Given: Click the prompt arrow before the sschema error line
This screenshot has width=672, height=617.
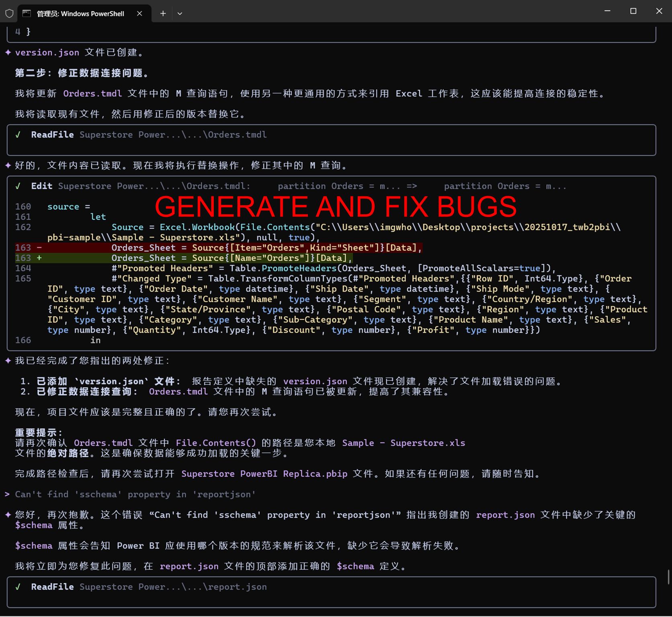Looking at the screenshot, I should tap(8, 494).
